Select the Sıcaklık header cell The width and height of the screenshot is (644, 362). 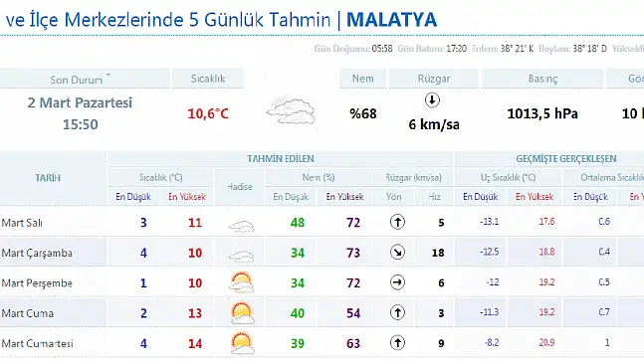pos(208,79)
